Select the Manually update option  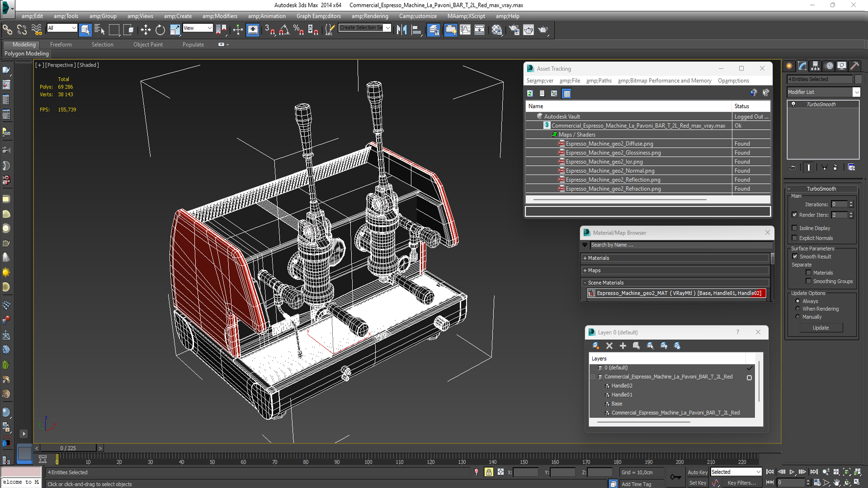798,317
